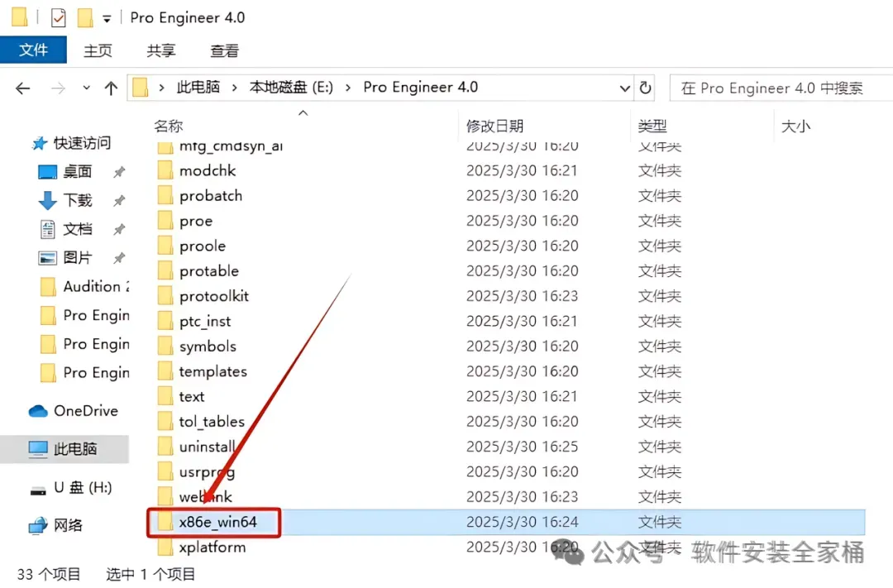Click the date of the x86e_win64 row
Screen dimensions: 893x588
click(523, 522)
